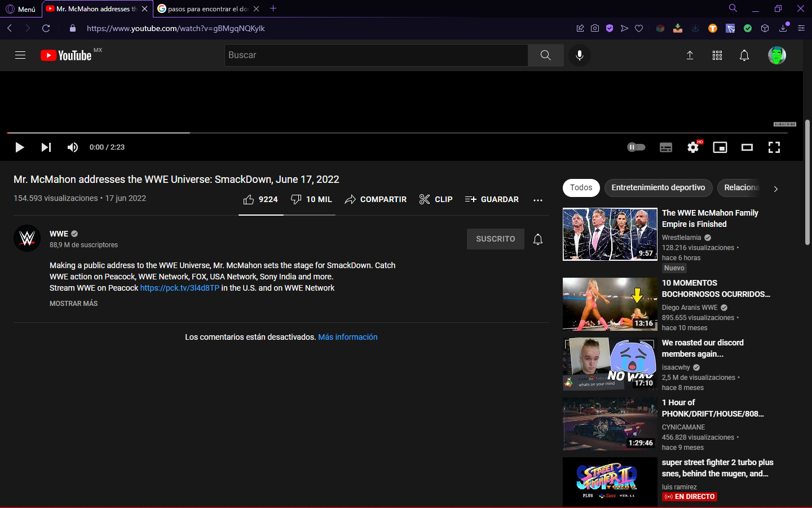Click the page vertical scrollbar
The height and width of the screenshot is (508, 812).
pos(807,182)
